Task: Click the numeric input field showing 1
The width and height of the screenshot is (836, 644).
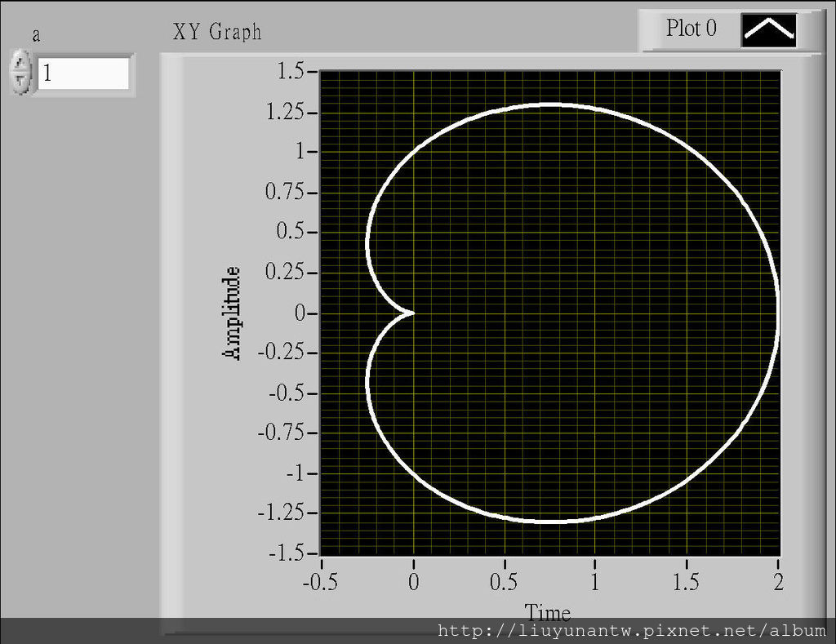Action: point(83,73)
